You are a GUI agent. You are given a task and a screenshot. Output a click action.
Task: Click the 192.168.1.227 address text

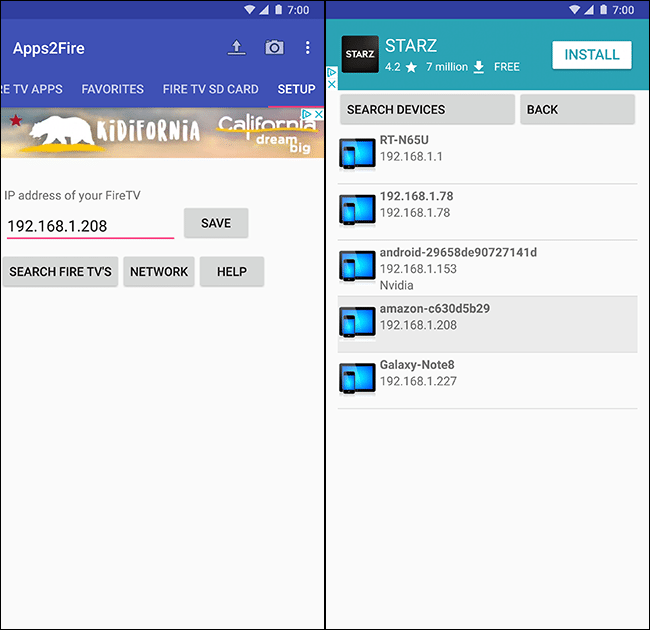coord(418,381)
